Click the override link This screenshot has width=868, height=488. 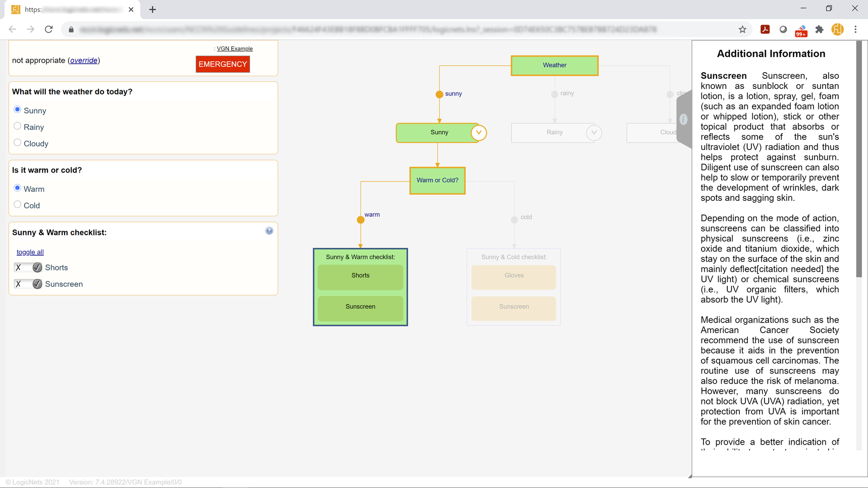(x=84, y=61)
